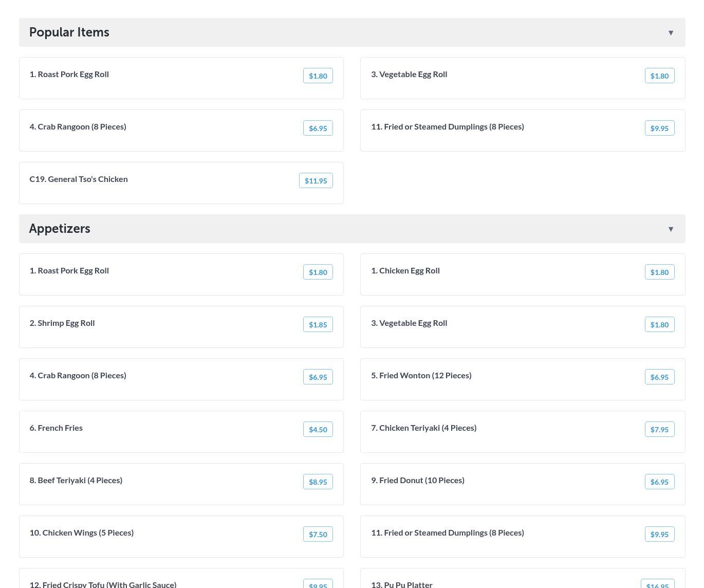
Task: Open 6. French Fries menu item
Action: (56, 428)
